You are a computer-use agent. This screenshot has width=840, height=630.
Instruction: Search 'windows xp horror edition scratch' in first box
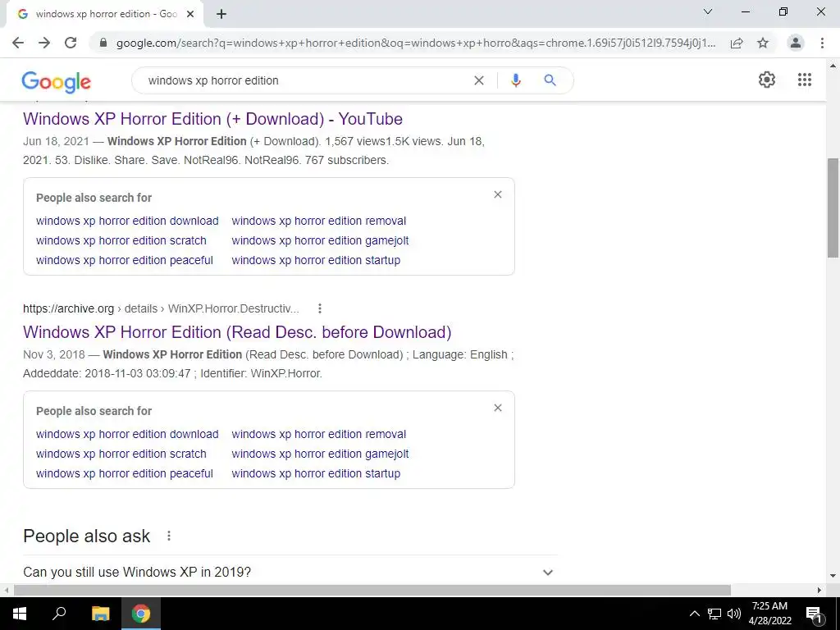pyautogui.click(x=121, y=240)
